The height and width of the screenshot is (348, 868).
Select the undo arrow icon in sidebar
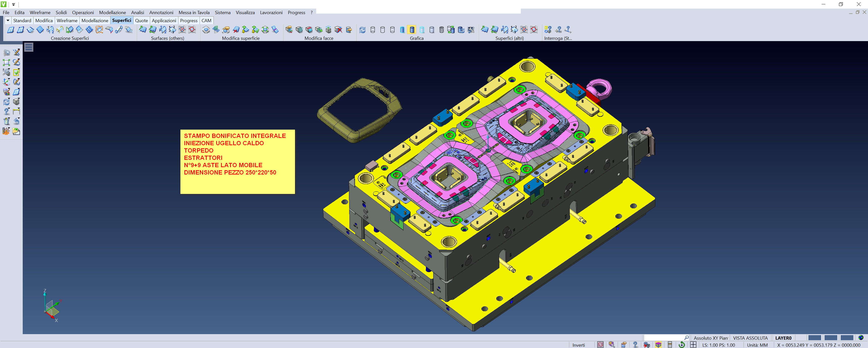point(16,121)
